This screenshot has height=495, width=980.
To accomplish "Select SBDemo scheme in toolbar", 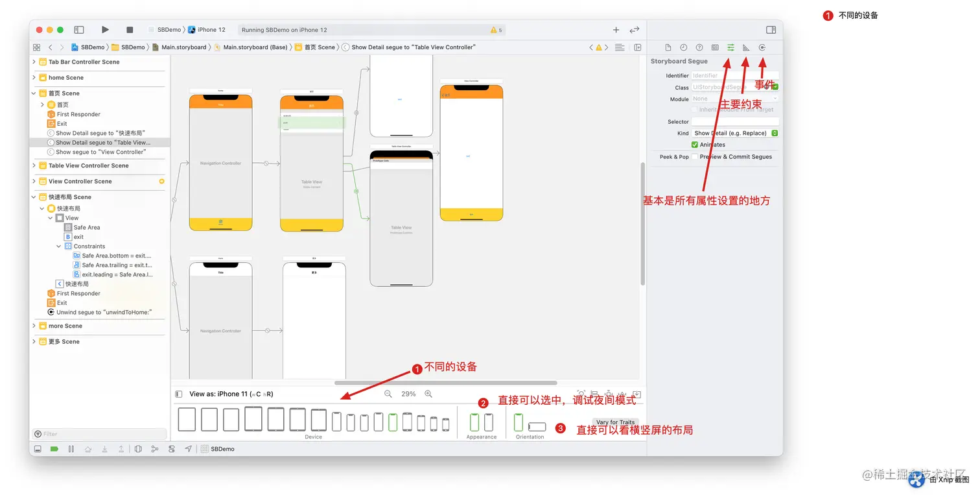I will 165,30.
